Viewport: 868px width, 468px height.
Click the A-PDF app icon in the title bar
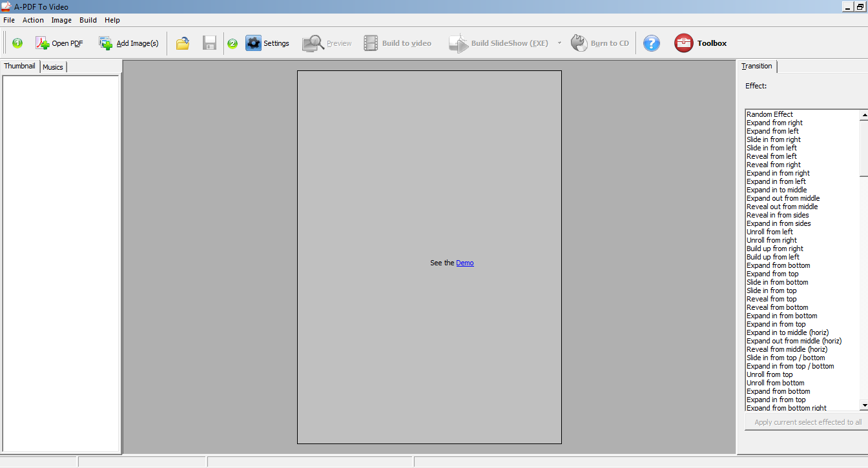tap(6, 6)
